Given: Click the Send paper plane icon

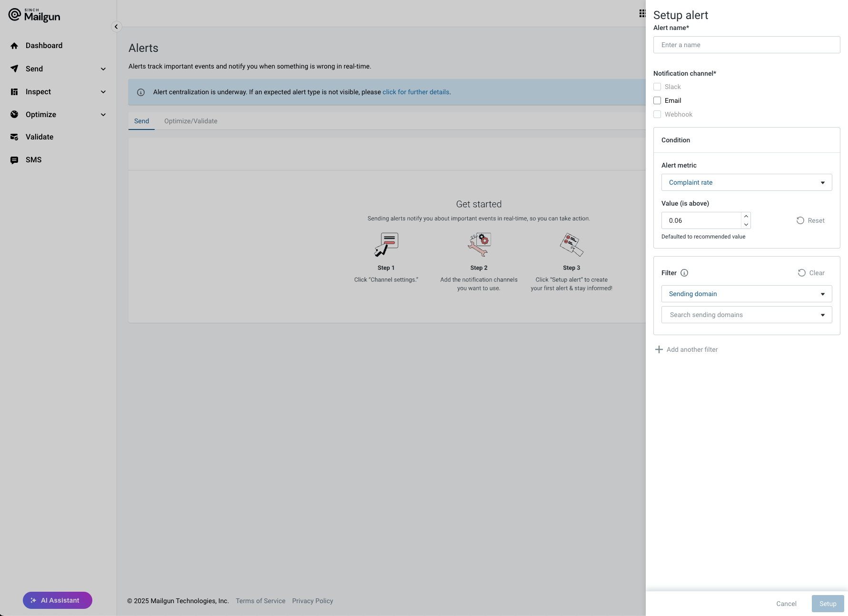Looking at the screenshot, I should click(14, 69).
